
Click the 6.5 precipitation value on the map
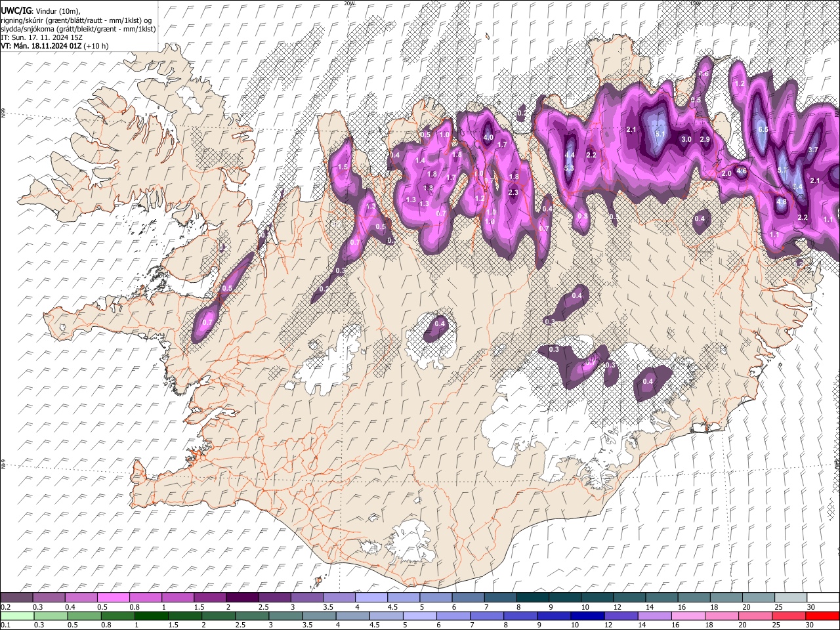tap(763, 129)
